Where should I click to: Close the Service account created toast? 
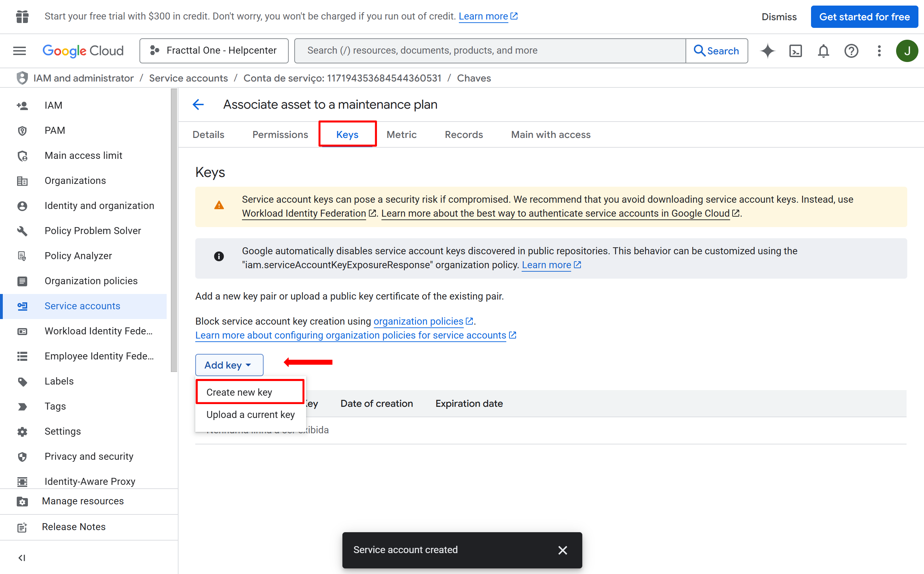[562, 550]
